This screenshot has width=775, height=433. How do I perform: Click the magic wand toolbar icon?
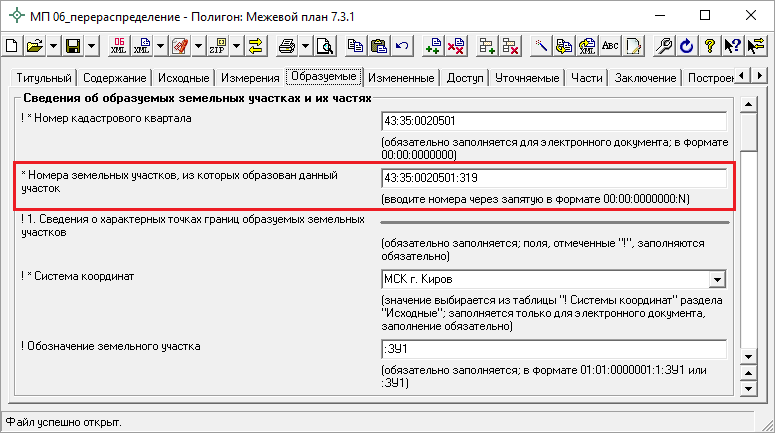[541, 46]
